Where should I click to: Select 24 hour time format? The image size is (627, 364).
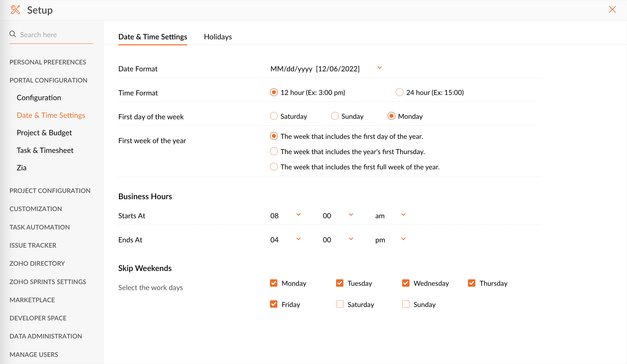(x=399, y=92)
